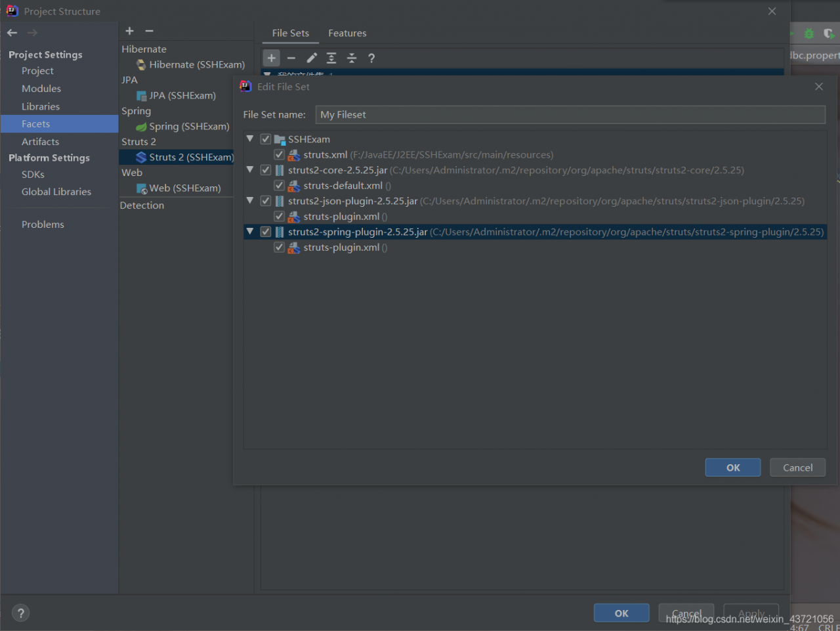The image size is (840, 631).
Task: Uncheck struts-plugin.xml under json-plugin jar
Action: click(x=280, y=217)
